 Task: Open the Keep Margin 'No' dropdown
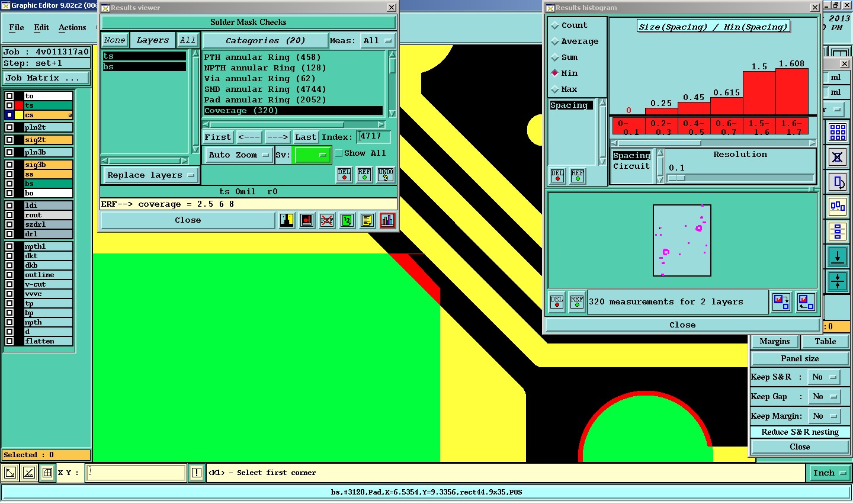click(x=825, y=416)
